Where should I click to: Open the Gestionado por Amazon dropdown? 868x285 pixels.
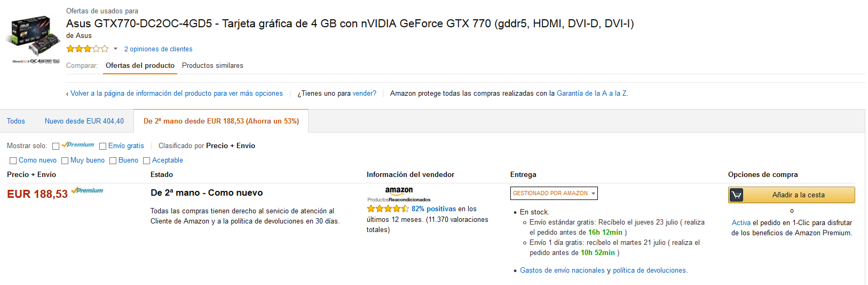(x=554, y=193)
